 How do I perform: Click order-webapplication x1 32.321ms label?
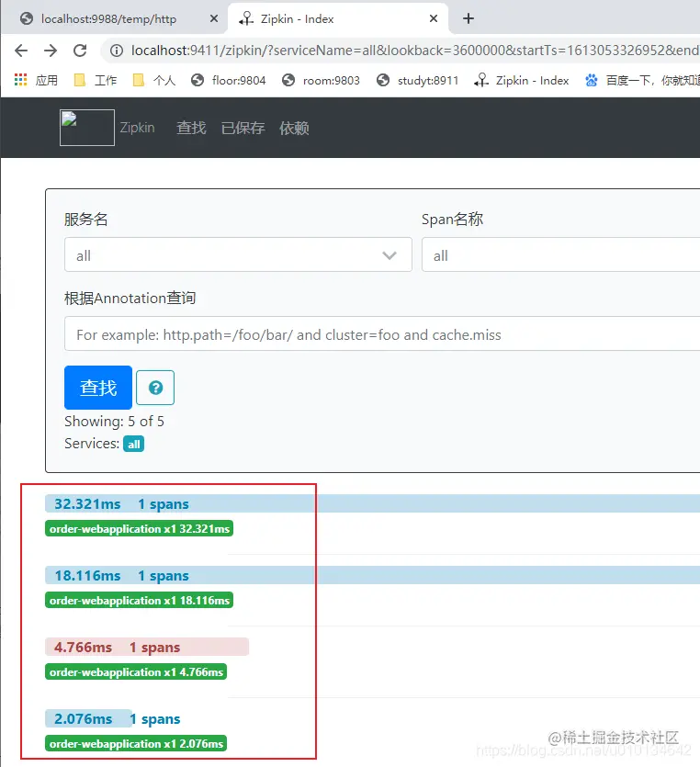[139, 529]
